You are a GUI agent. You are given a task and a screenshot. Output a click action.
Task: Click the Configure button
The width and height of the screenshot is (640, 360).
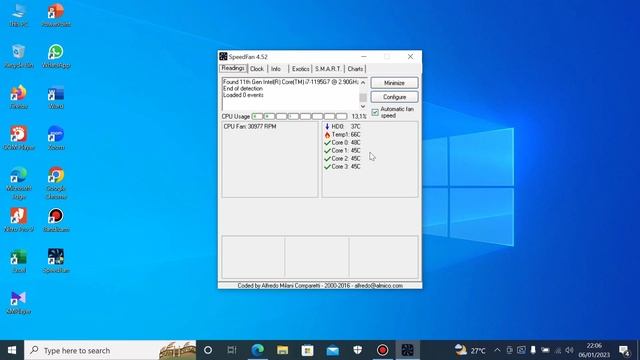(394, 97)
